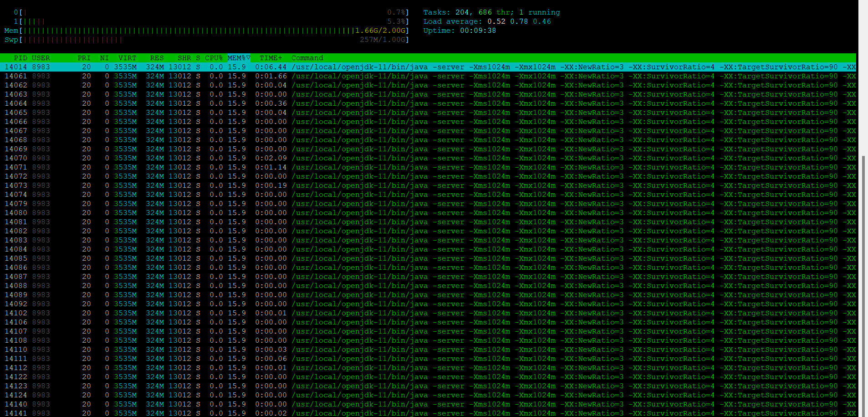The image size is (868, 417).
Task: Select process row with PID 14074
Action: tap(428, 195)
